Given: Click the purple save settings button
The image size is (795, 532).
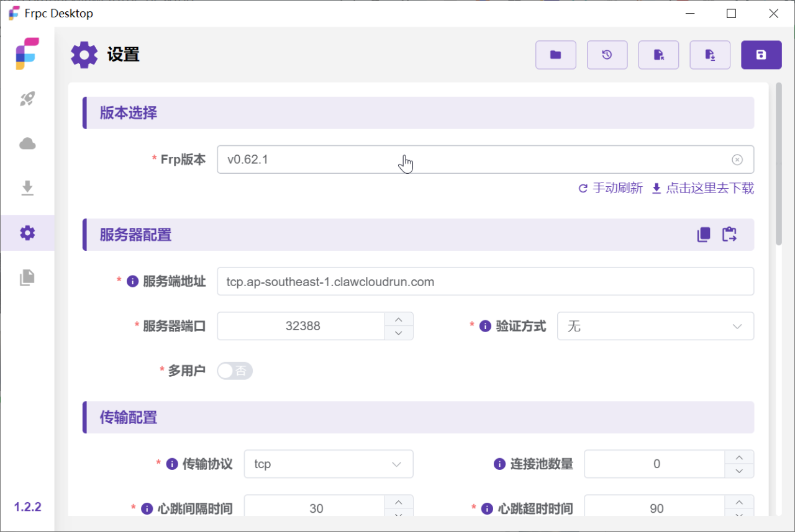Looking at the screenshot, I should pos(761,55).
